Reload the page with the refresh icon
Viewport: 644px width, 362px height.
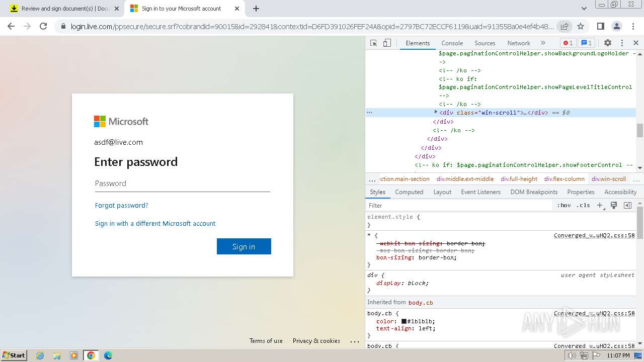(x=43, y=26)
